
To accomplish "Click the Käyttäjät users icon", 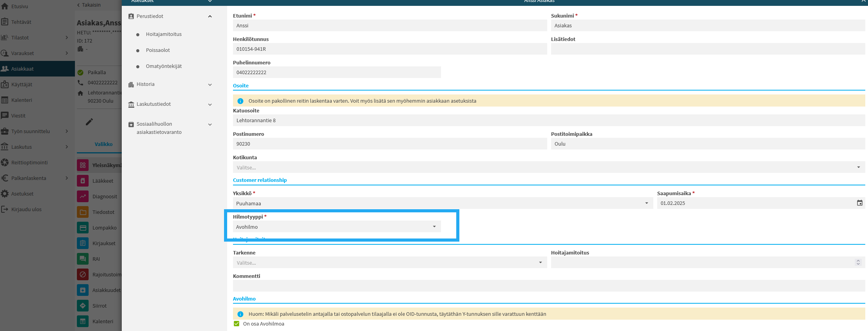I will pos(5,84).
